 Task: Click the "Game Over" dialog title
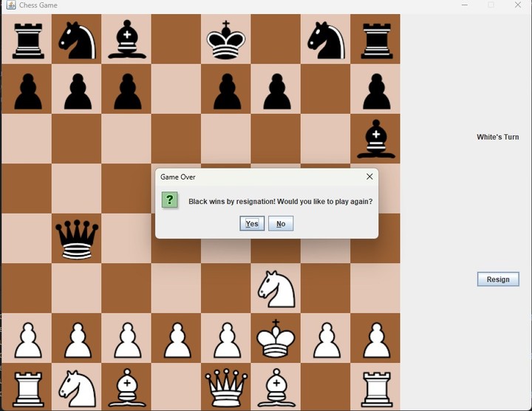pos(178,177)
